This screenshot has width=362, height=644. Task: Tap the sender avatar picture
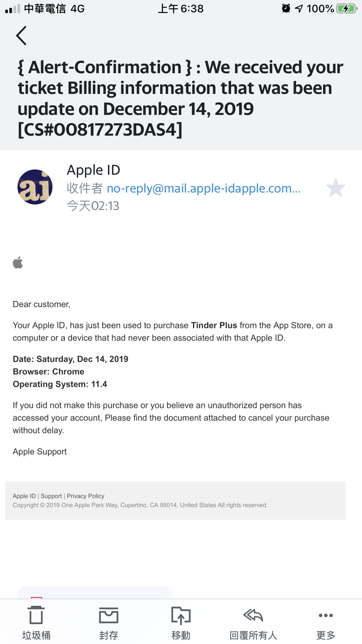click(x=35, y=187)
